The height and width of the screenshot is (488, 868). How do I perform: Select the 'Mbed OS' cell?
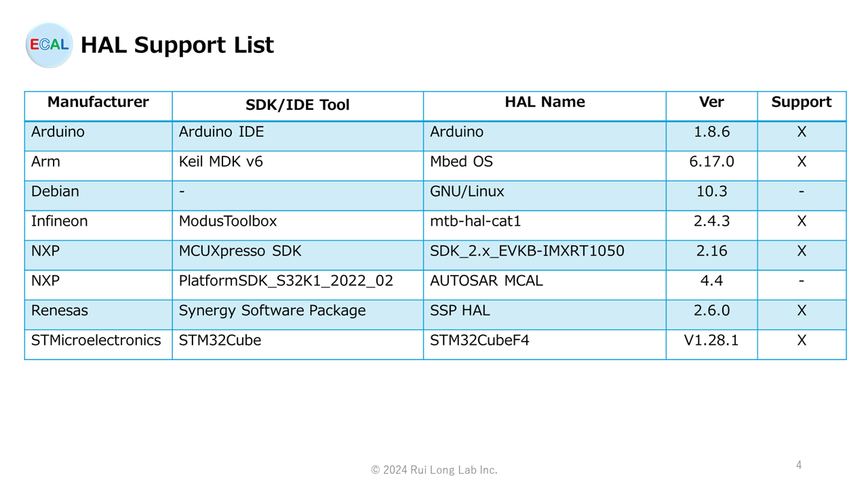pyautogui.click(x=545, y=166)
